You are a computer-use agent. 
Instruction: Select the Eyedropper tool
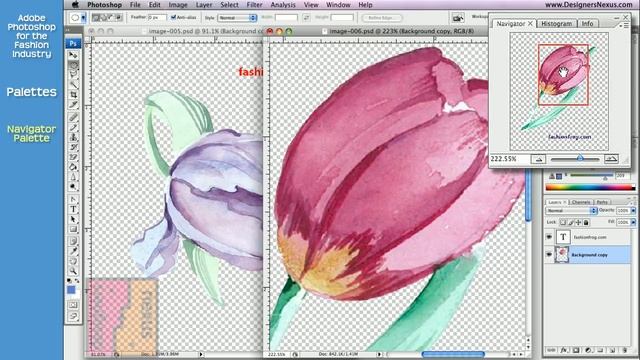pyautogui.click(x=73, y=251)
